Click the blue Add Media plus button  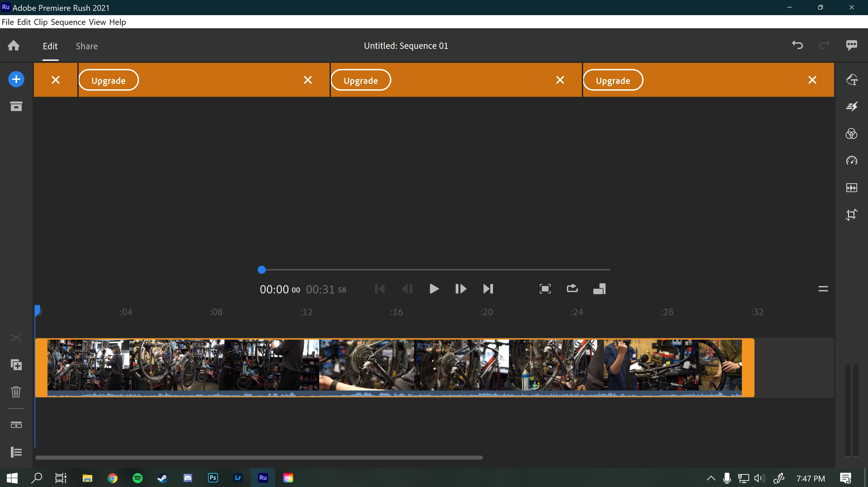pyautogui.click(x=16, y=80)
